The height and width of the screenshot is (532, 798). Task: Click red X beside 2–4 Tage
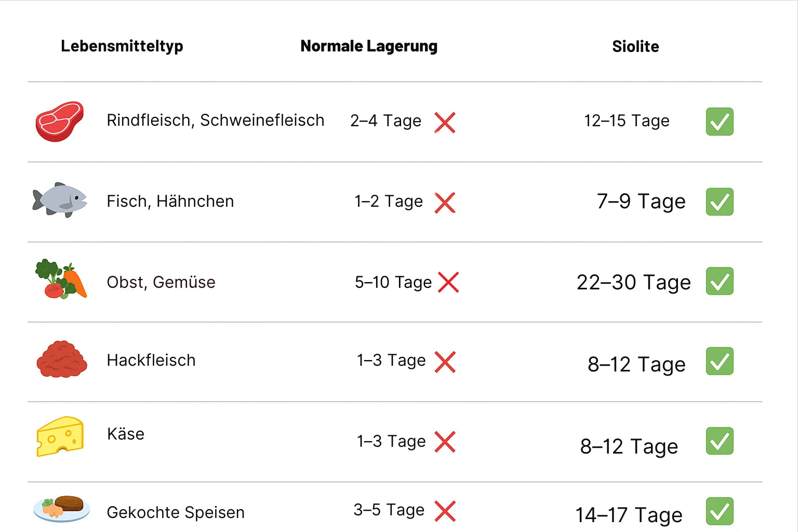445,123
